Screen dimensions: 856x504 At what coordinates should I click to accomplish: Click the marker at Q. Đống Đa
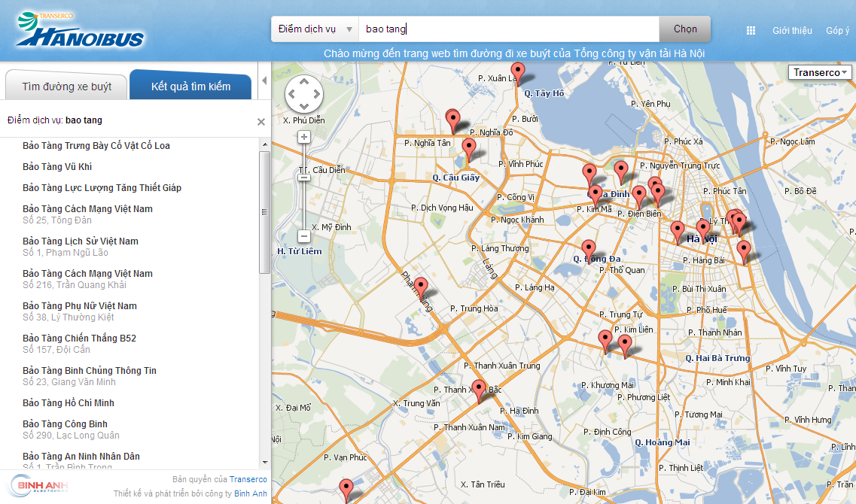tap(589, 251)
